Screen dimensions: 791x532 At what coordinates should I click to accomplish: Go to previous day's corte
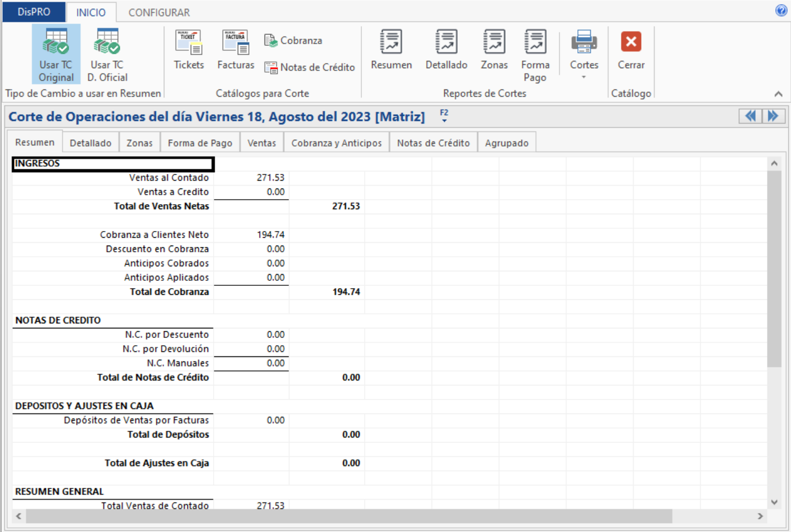tap(750, 116)
